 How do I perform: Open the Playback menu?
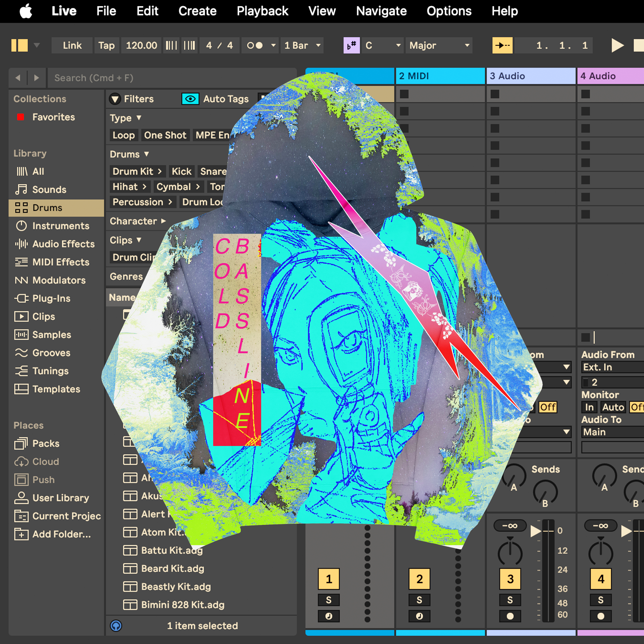click(x=262, y=11)
